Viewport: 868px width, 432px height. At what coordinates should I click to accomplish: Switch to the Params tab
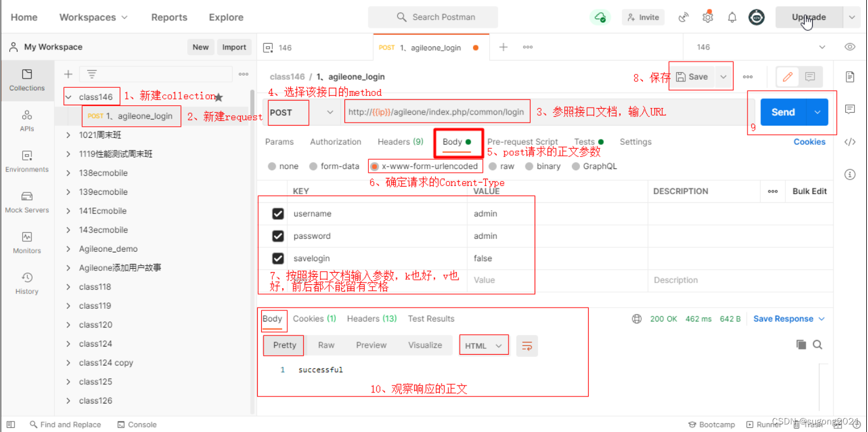(x=279, y=142)
